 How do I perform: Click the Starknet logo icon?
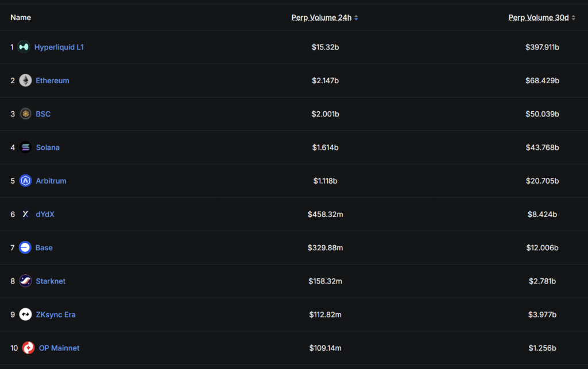25,281
